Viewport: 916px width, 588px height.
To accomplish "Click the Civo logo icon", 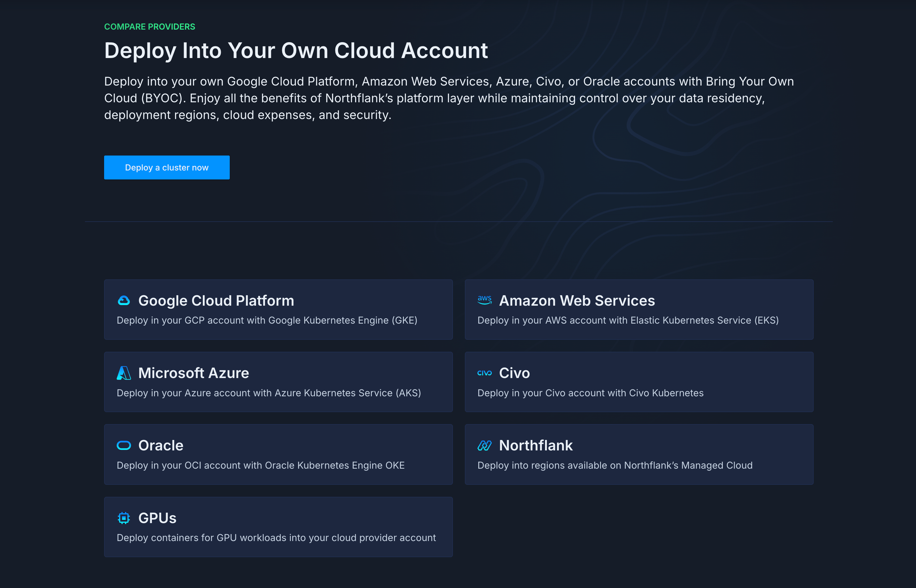I will pyautogui.click(x=485, y=373).
